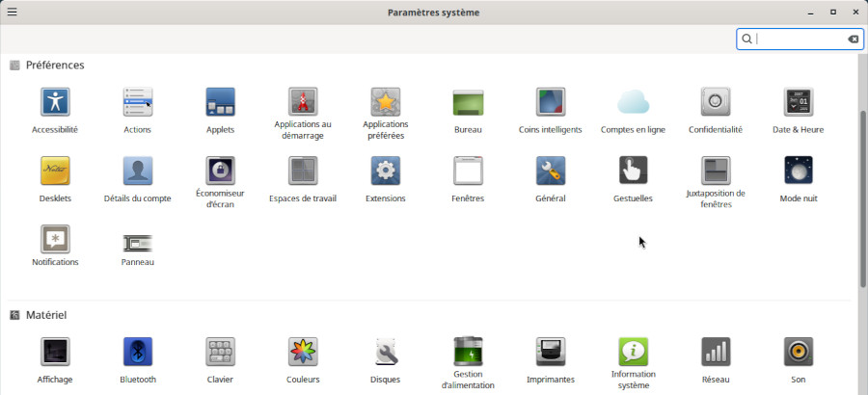Screen dimensions: 868x395
Task: Open the Bureau settings icon
Action: [468, 102]
